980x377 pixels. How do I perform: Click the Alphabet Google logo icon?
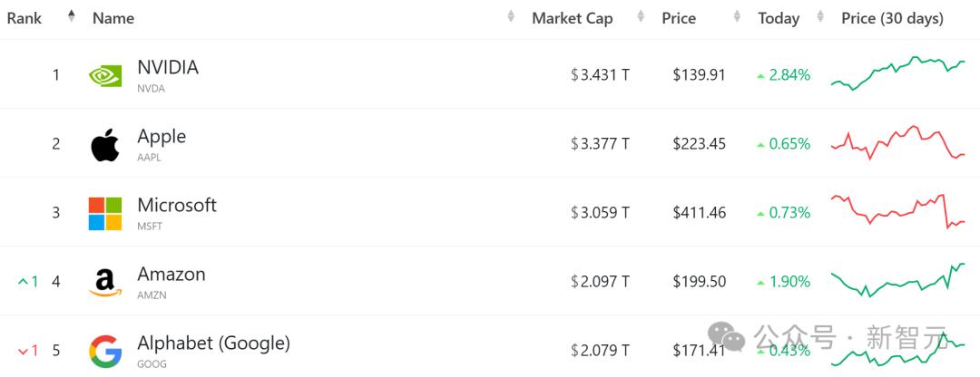(x=105, y=351)
